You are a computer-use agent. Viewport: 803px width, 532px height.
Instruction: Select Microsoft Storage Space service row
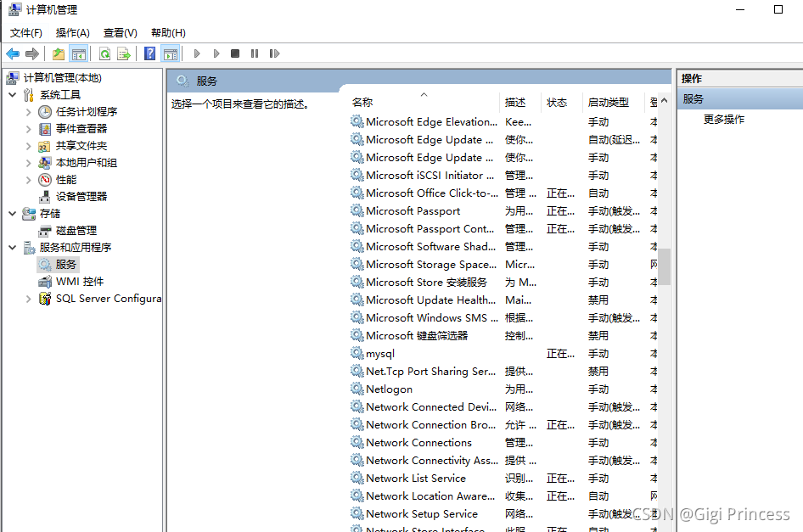[504, 264]
